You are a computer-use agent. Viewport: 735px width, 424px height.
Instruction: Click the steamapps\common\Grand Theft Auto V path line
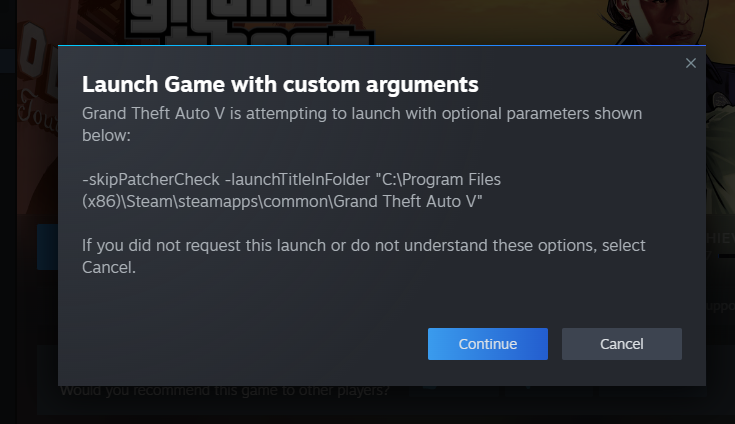pos(282,201)
